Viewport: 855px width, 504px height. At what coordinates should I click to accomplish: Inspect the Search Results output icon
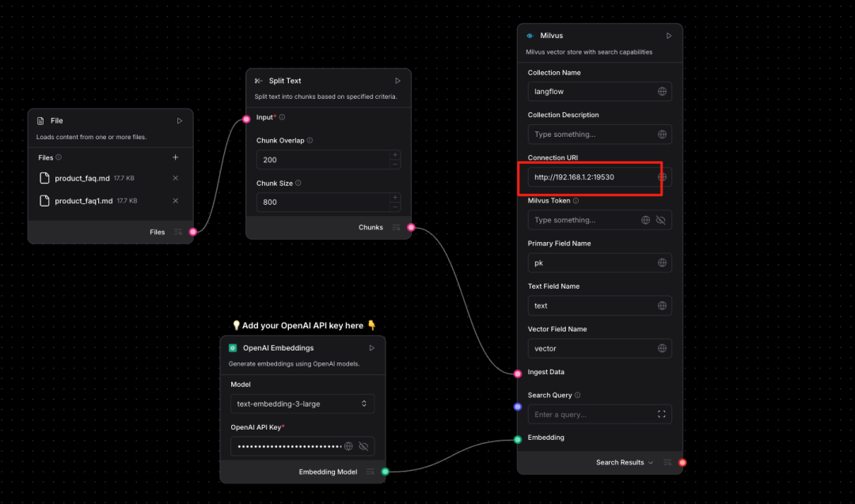pyautogui.click(x=667, y=463)
